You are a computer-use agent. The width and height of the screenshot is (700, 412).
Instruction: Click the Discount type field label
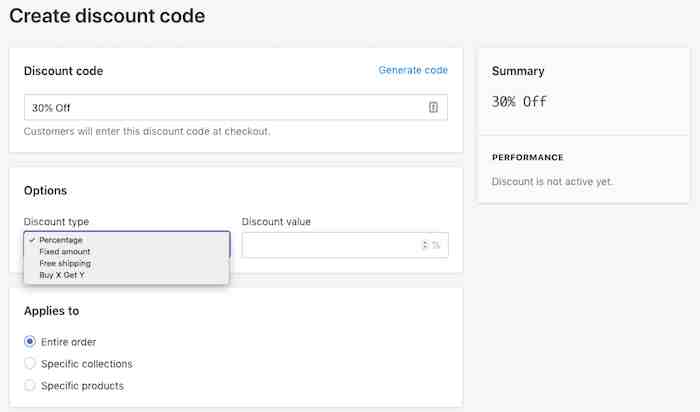(56, 222)
